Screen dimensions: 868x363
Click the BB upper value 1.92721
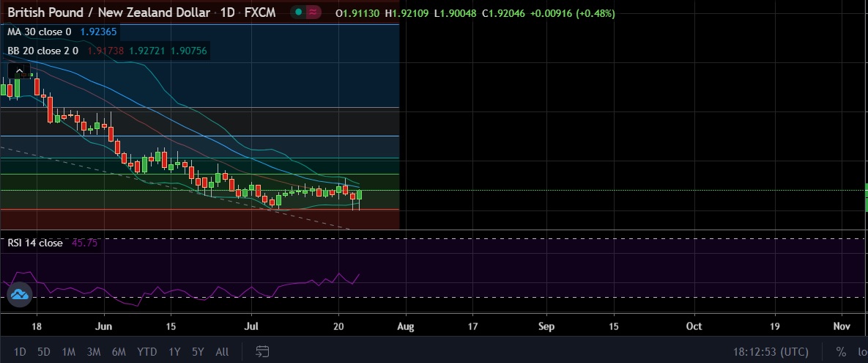click(x=146, y=51)
